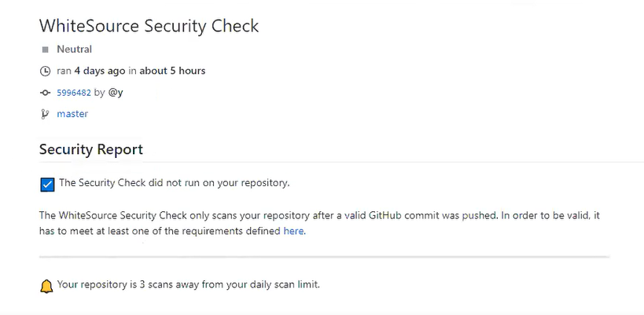Click the git branch icon beside master
Screen dimensions: 644x315
(x=45, y=114)
